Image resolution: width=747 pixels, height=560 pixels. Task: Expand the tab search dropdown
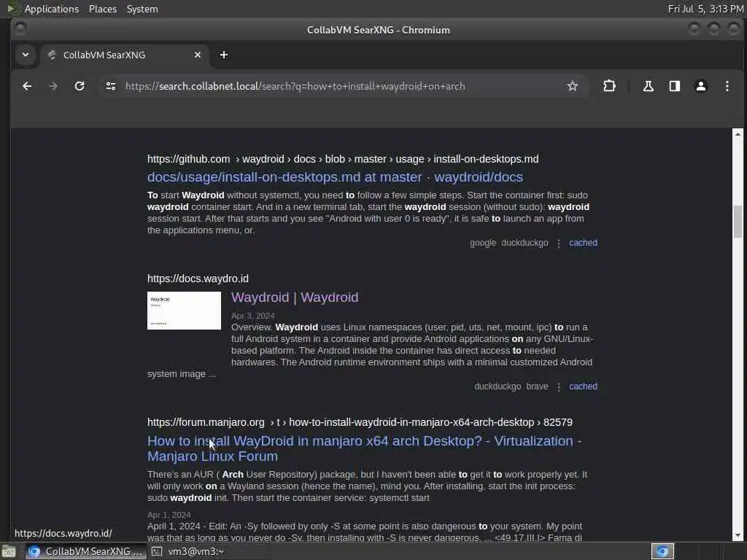26,55
